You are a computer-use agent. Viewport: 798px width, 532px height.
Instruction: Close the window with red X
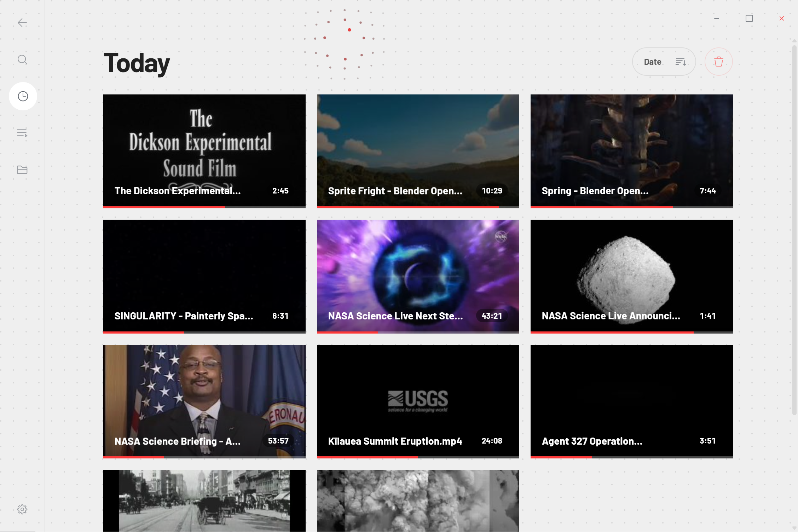click(782, 18)
